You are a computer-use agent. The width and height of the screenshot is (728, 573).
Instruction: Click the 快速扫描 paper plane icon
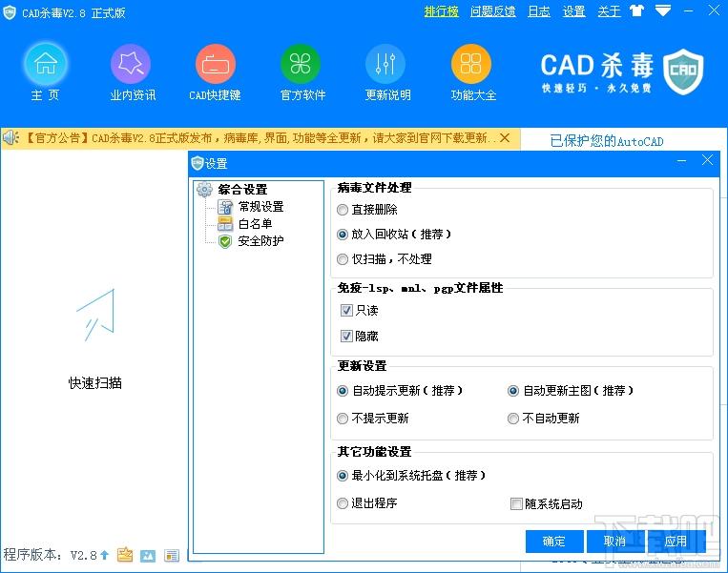tap(95, 315)
